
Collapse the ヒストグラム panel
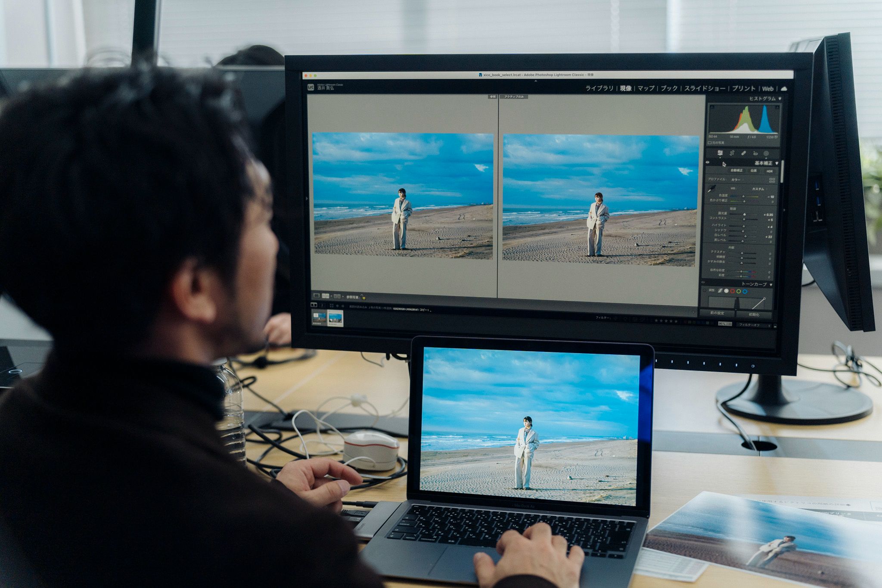(x=780, y=99)
